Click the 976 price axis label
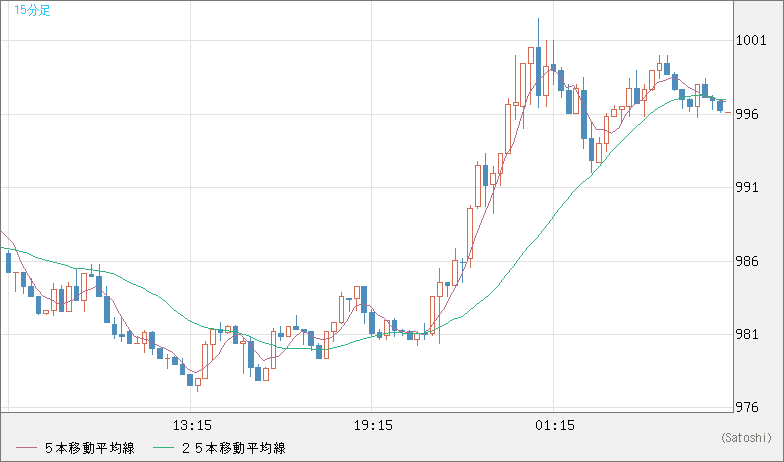The width and height of the screenshot is (784, 462). click(x=747, y=408)
